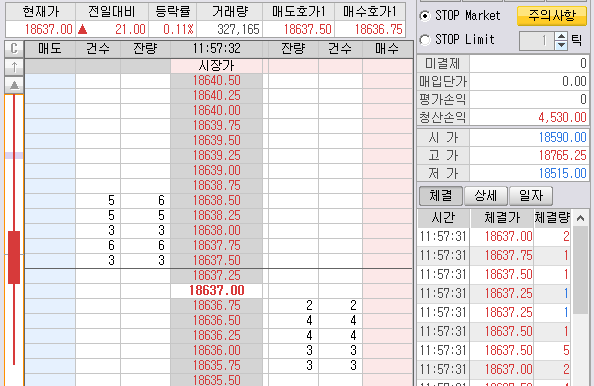Open the 주의사항 notice button
Viewport: 594px width, 386px height.
552,16
